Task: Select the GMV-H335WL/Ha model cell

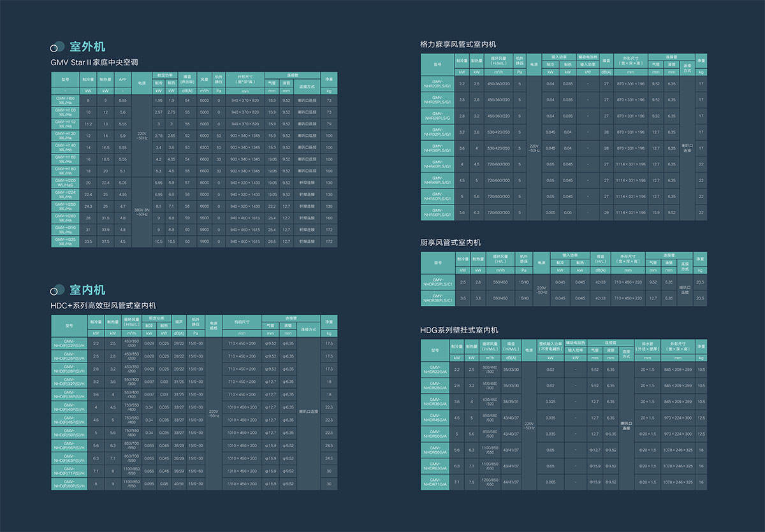Action: point(65,241)
